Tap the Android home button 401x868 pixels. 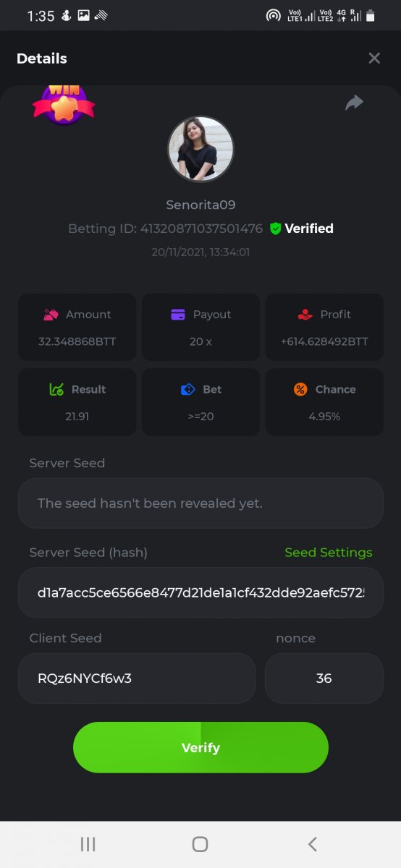[200, 844]
